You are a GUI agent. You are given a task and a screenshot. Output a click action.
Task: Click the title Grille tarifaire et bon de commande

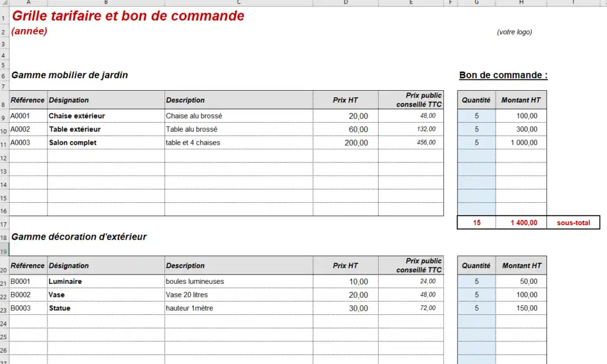pyautogui.click(x=128, y=16)
